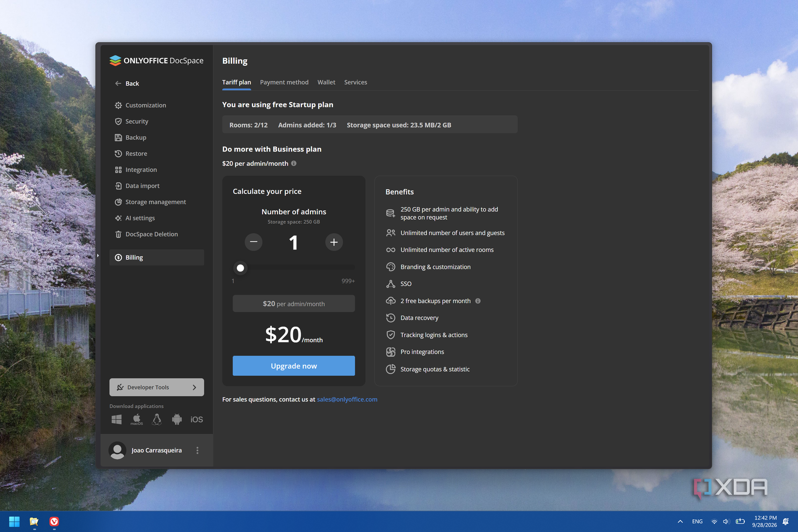Click Joao Carrasqueira's profile avatar
798x532 pixels.
(118, 450)
